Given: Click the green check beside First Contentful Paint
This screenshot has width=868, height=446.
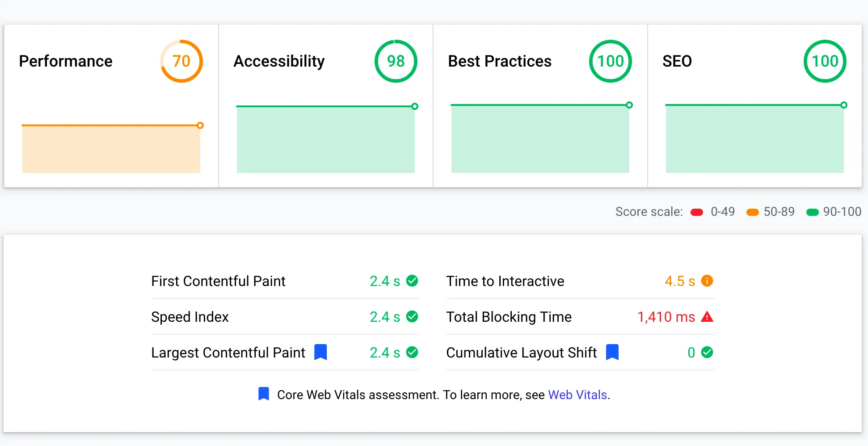Looking at the screenshot, I should 412,281.
